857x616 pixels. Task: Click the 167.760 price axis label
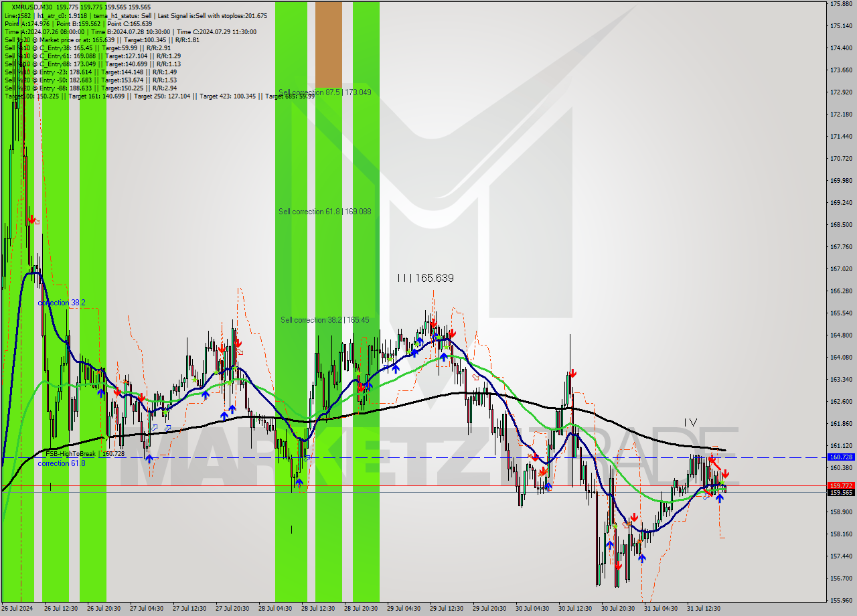click(x=841, y=247)
